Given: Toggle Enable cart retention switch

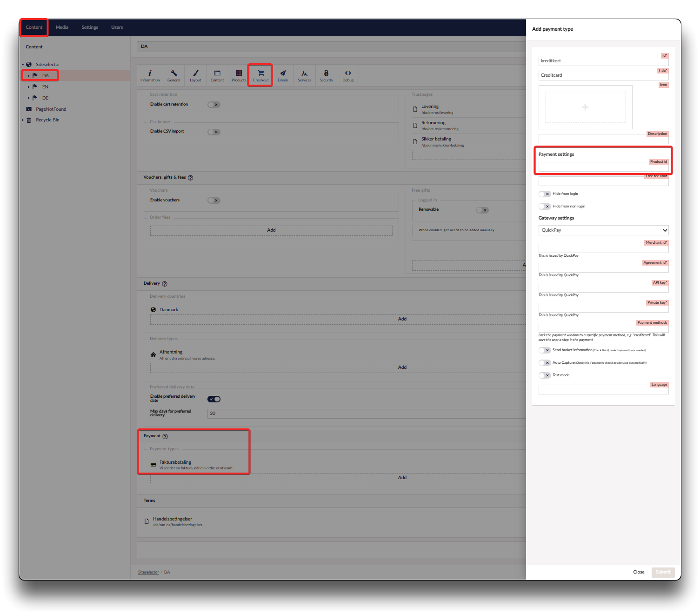Looking at the screenshot, I should point(214,105).
